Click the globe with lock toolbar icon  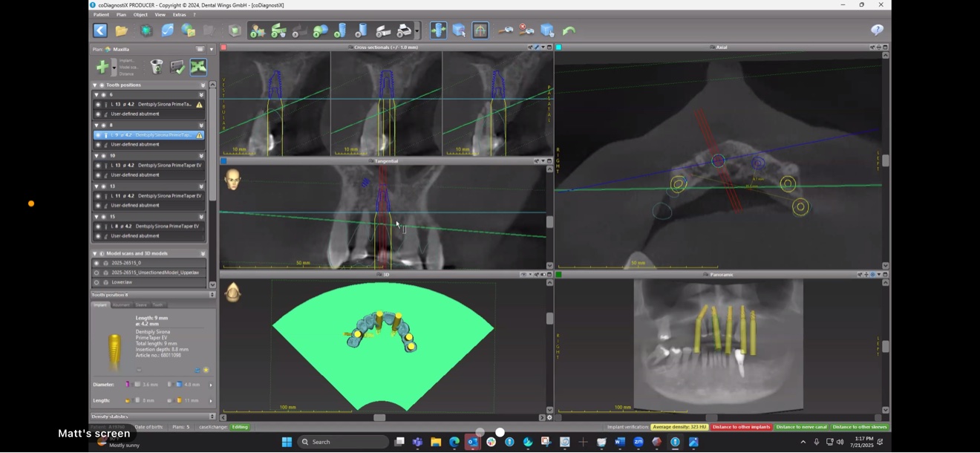click(x=189, y=30)
